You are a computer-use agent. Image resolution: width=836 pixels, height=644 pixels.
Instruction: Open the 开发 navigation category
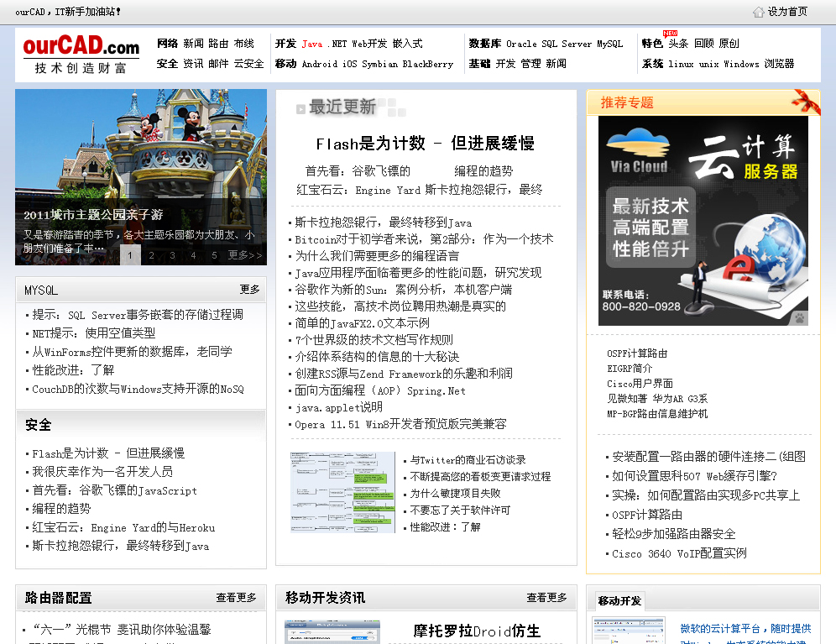click(285, 43)
